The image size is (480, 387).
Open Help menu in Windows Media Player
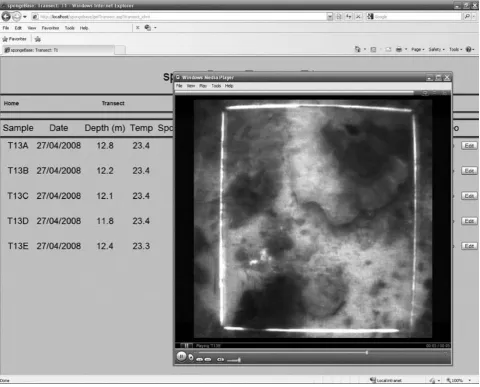(x=229, y=86)
